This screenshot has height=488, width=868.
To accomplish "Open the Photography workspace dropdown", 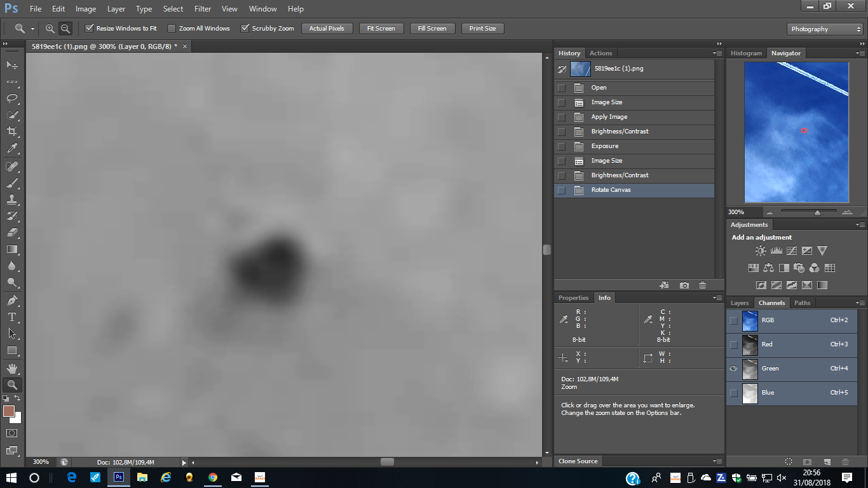I will point(824,29).
